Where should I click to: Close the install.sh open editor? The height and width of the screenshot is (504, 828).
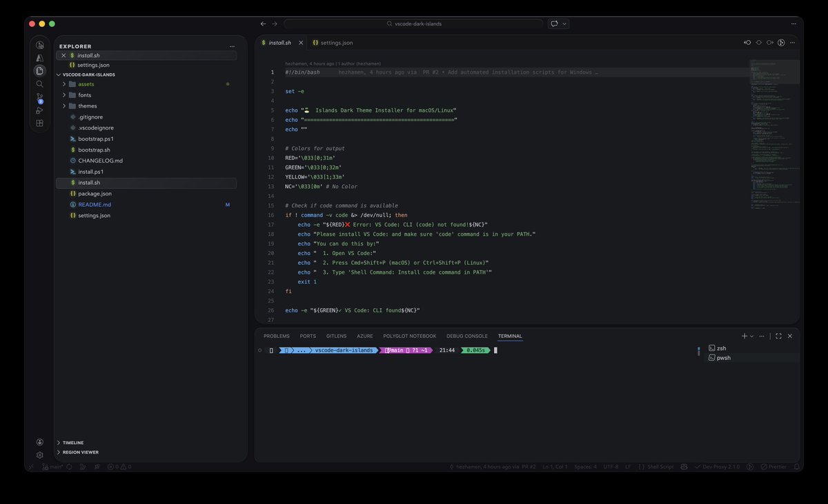63,55
